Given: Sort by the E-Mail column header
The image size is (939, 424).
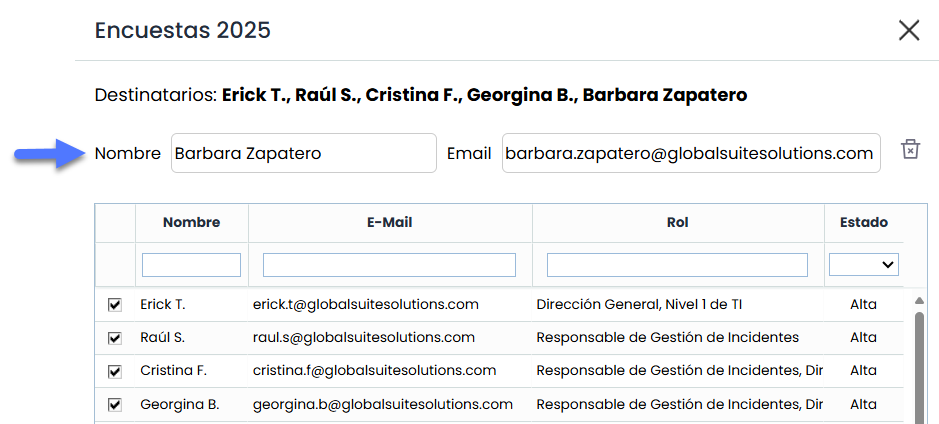Looking at the screenshot, I should (389, 222).
